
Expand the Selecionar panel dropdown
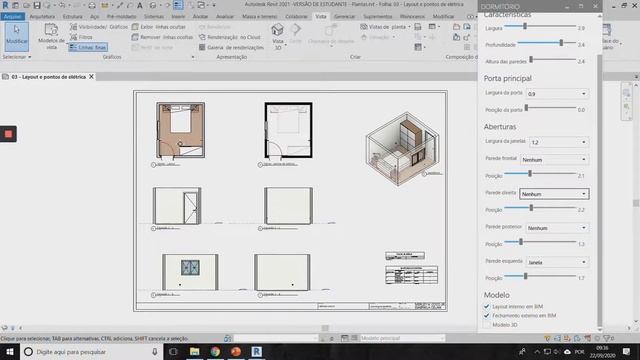(17, 57)
